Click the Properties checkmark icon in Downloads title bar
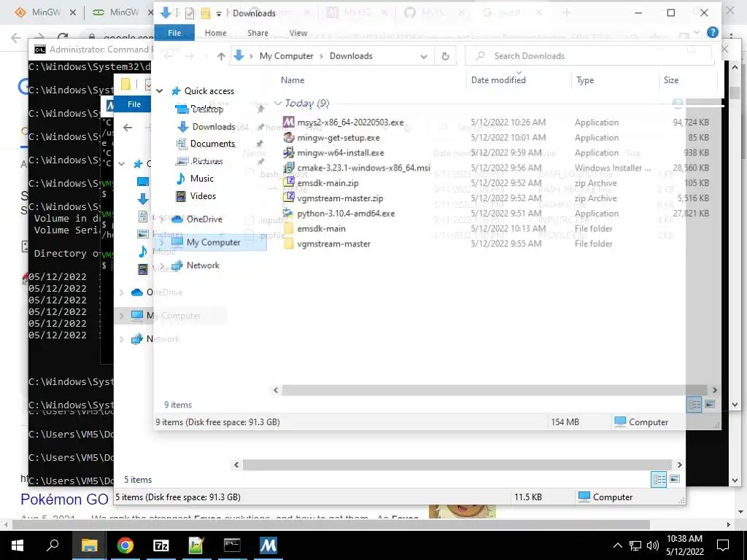The width and height of the screenshot is (747, 560). click(190, 13)
